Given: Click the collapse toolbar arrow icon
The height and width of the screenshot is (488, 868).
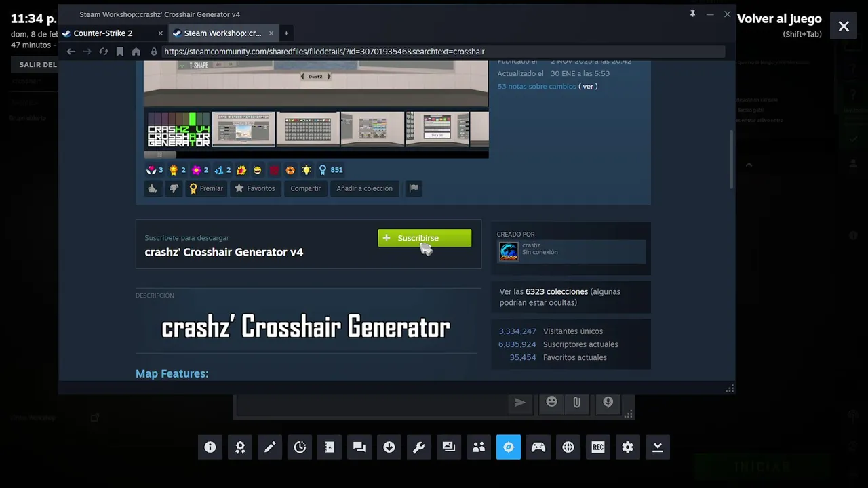Looking at the screenshot, I should 658,447.
